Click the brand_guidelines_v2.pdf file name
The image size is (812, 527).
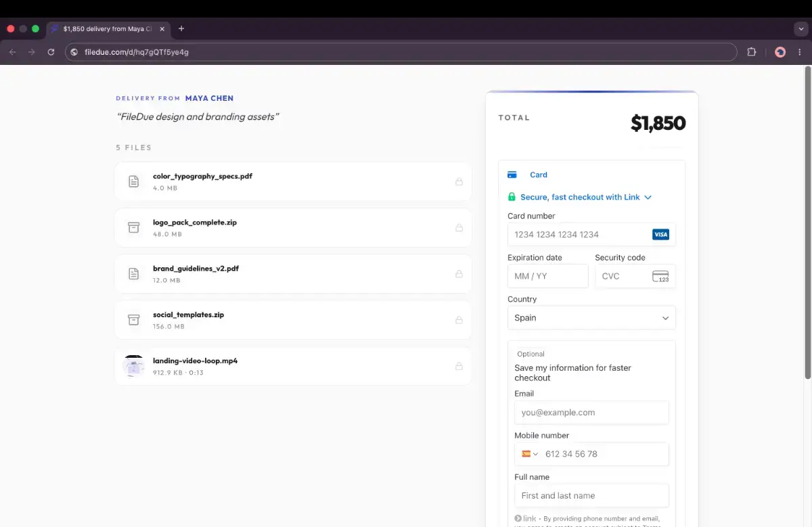coord(196,269)
